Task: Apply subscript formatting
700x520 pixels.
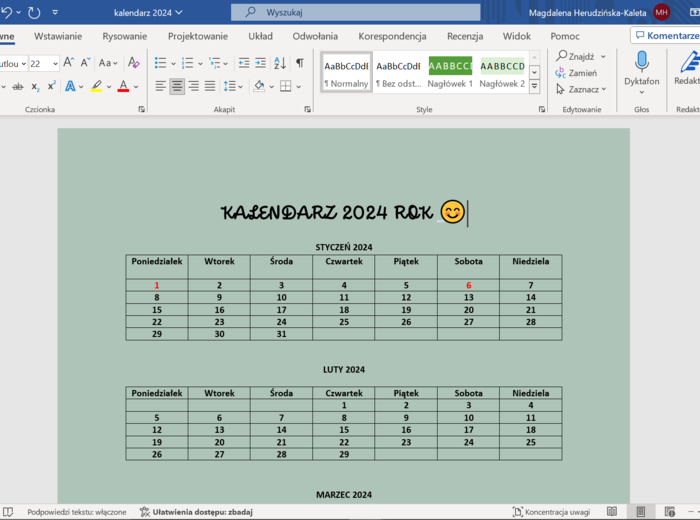Action: 36,87
